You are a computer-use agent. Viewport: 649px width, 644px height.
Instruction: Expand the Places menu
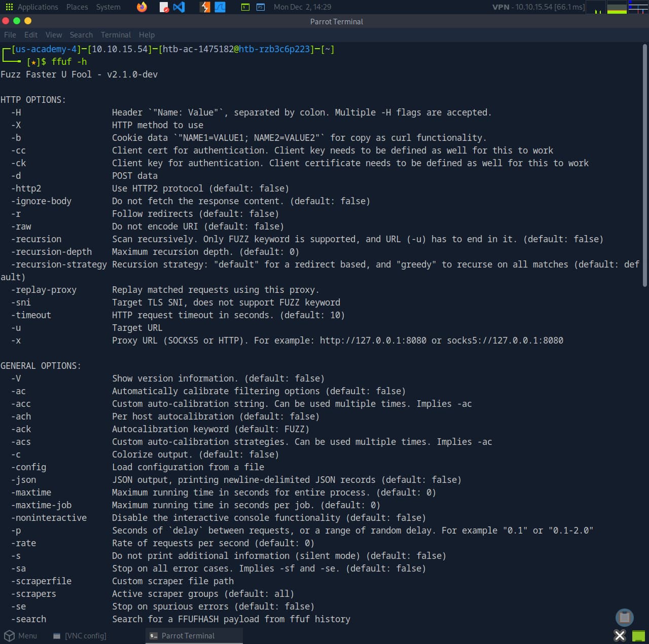[77, 7]
